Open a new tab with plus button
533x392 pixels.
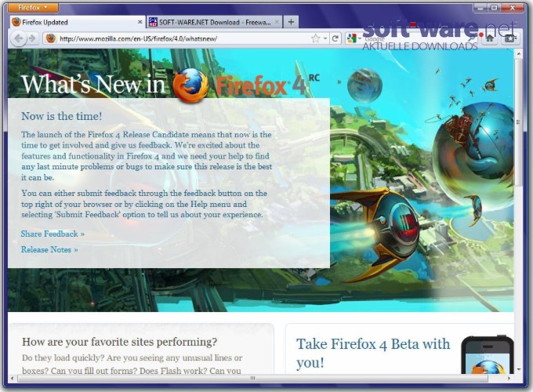(x=291, y=22)
